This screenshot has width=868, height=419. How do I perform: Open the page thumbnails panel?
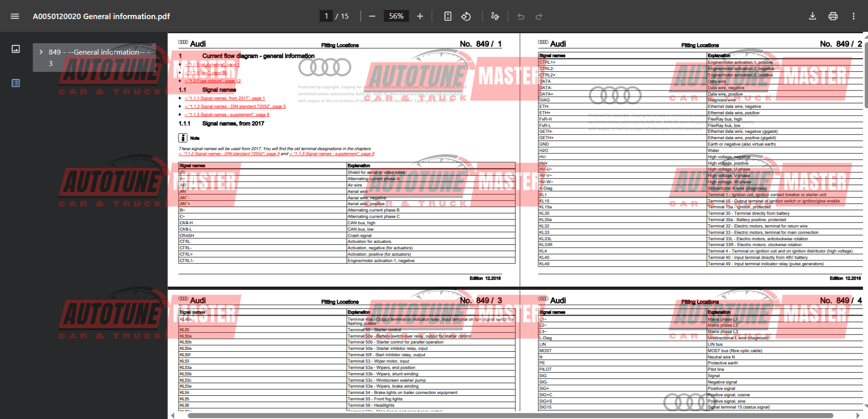[x=15, y=49]
